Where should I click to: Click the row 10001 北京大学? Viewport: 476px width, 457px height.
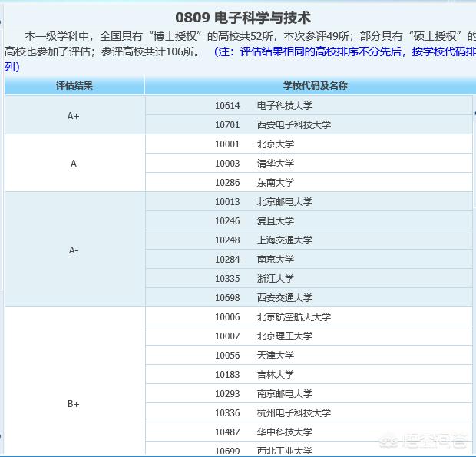tap(309, 144)
